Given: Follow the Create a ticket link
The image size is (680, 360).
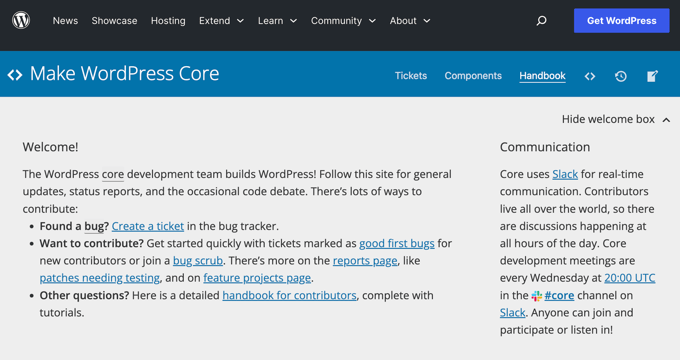Looking at the screenshot, I should (148, 226).
